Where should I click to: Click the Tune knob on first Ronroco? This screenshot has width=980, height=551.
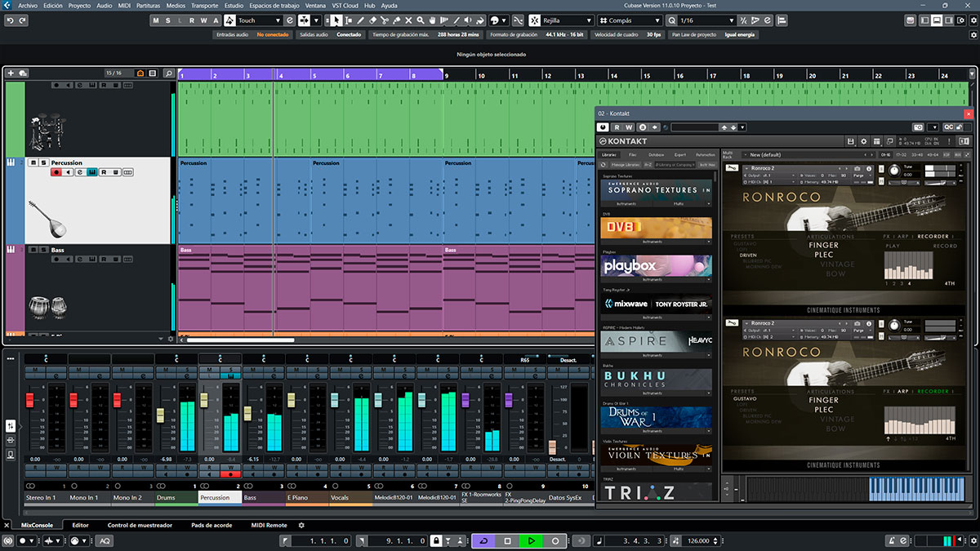tap(894, 171)
